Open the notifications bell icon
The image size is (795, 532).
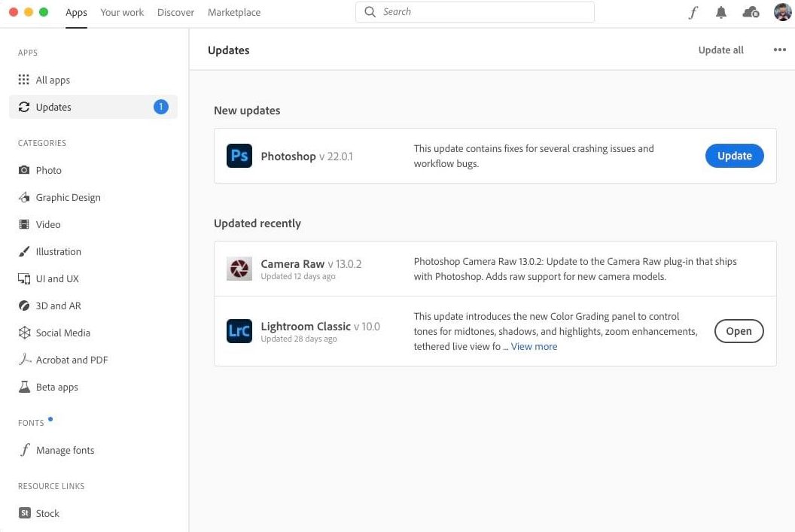[x=721, y=12]
